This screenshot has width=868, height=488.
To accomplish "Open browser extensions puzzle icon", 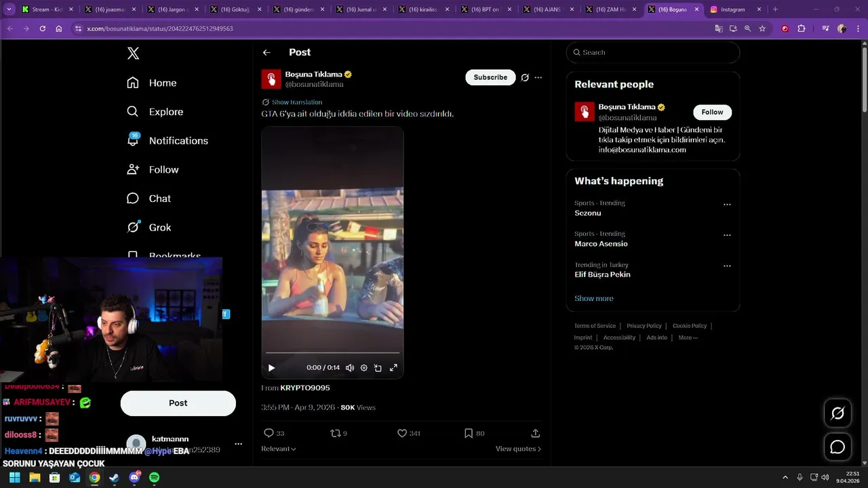I will click(802, 28).
